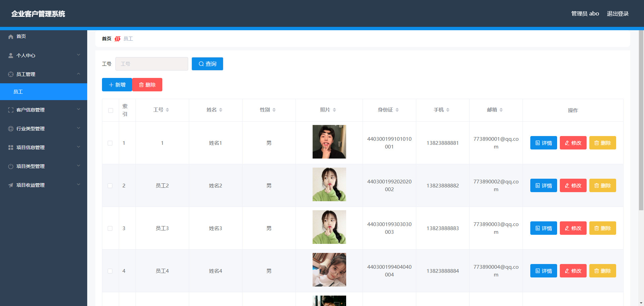Click the person icon beside 个人中心

click(x=11, y=55)
